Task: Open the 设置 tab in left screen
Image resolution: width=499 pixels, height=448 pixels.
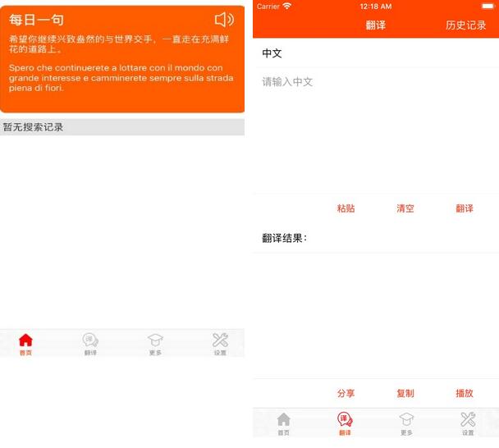Action: coord(220,344)
